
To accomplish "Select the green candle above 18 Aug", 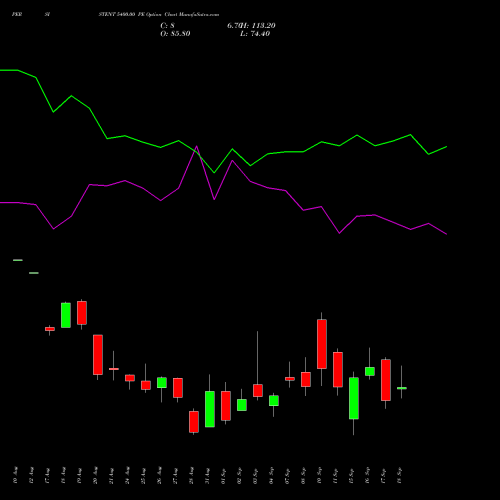I will (x=66, y=315).
